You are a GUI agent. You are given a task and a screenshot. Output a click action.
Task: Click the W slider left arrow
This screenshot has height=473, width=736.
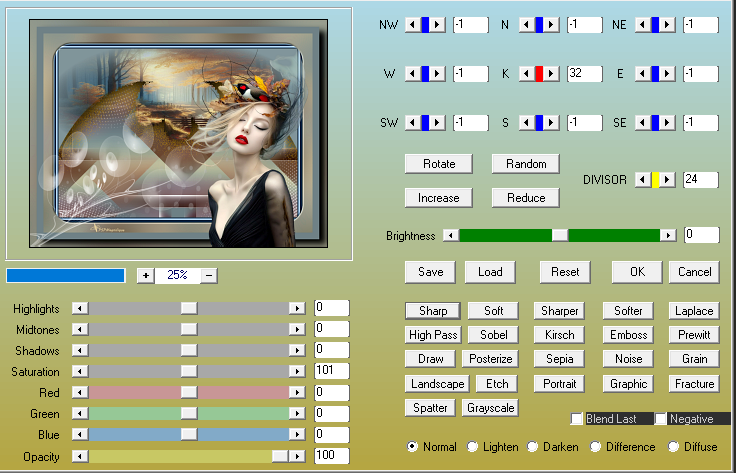[413, 74]
